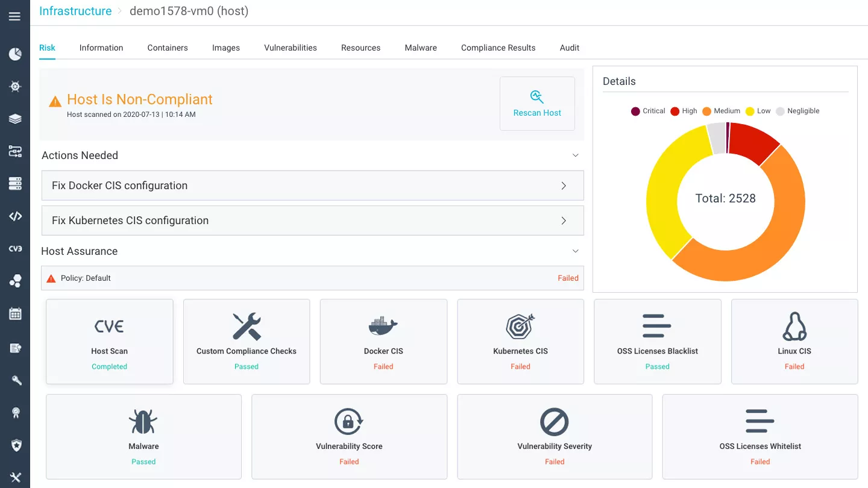
Task: Select the Risk tab
Action: click(47, 48)
